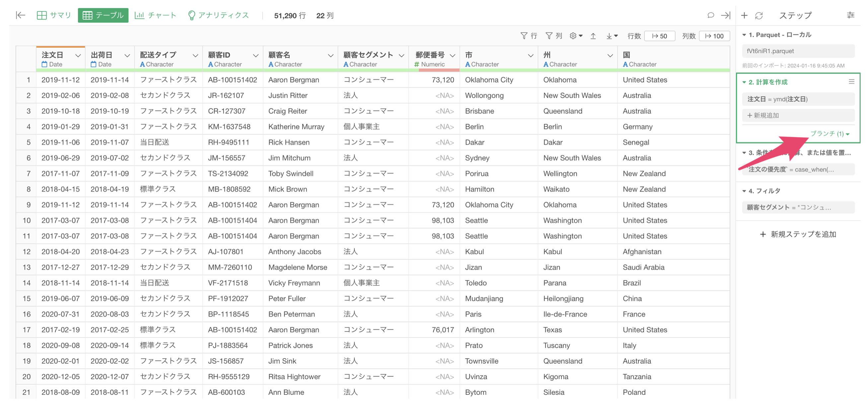Add a step with plus icon

(744, 16)
